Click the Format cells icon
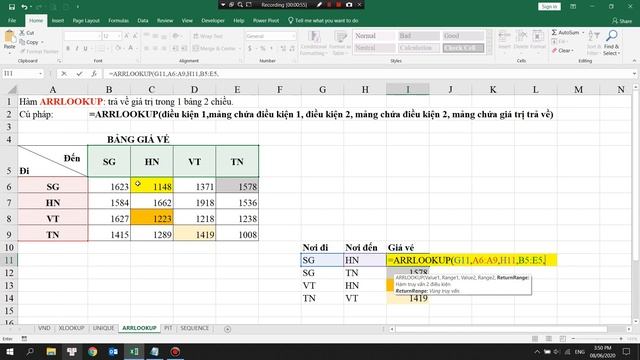The height and width of the screenshot is (360, 640). point(538,36)
